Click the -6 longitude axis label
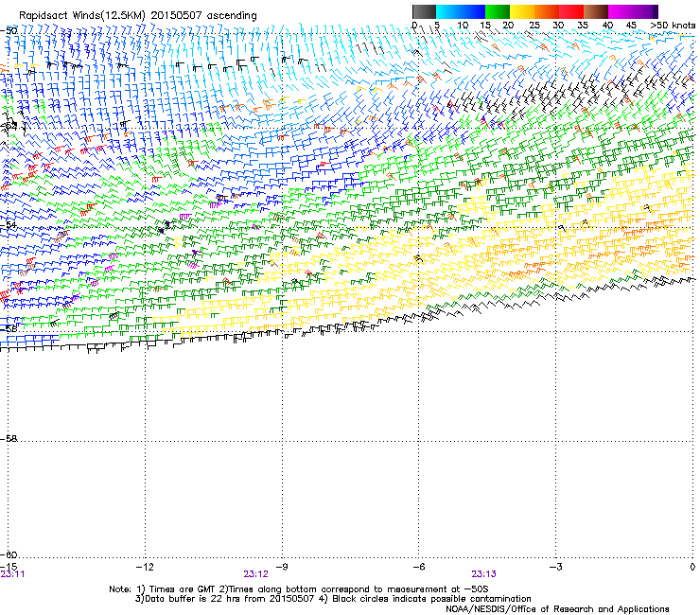 pyautogui.click(x=418, y=567)
